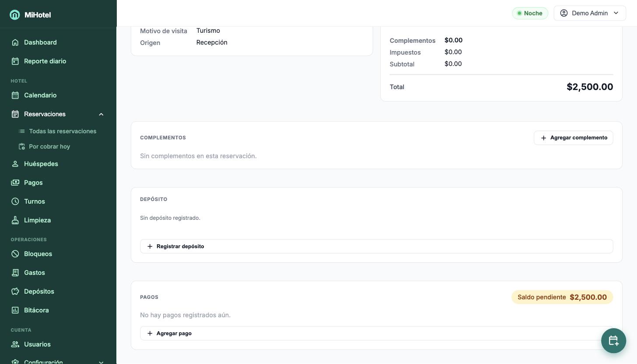Image resolution: width=637 pixels, height=364 pixels.
Task: Click Agregar complemento button
Action: click(x=573, y=138)
